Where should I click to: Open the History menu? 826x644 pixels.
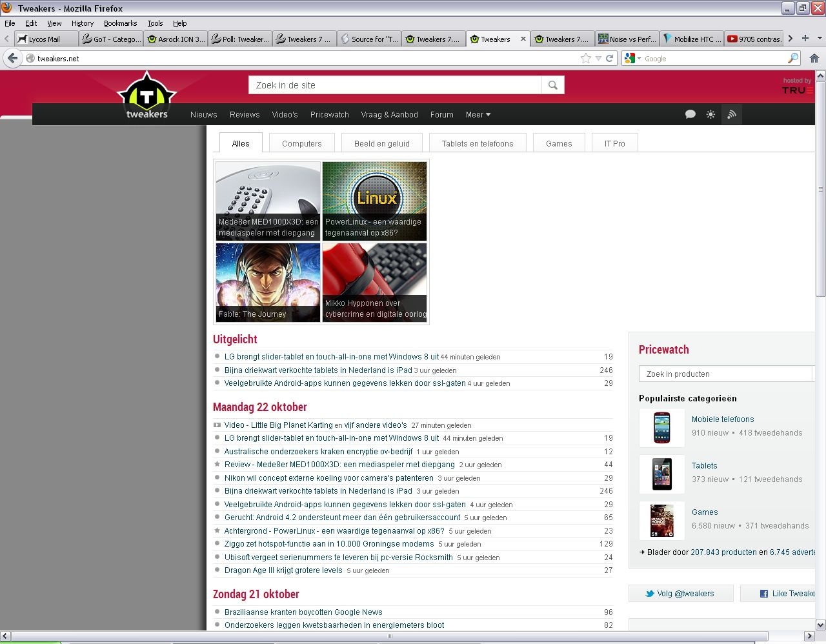pyautogui.click(x=83, y=23)
